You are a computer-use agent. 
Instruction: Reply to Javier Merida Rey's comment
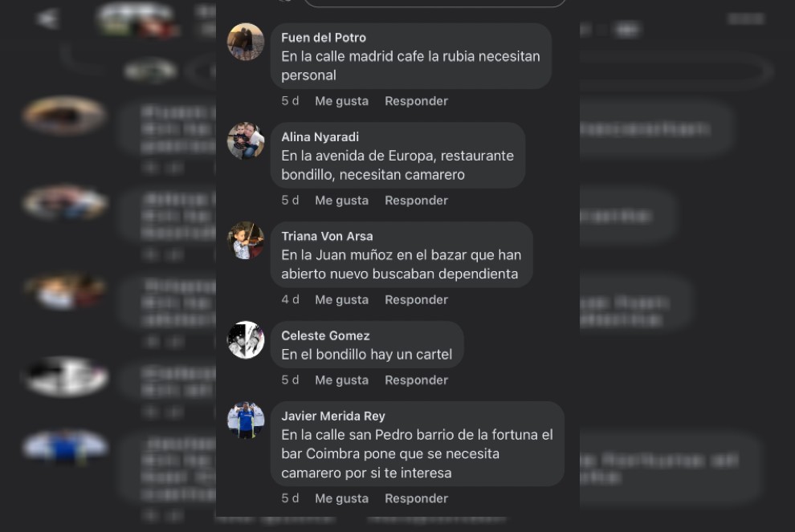pos(416,498)
